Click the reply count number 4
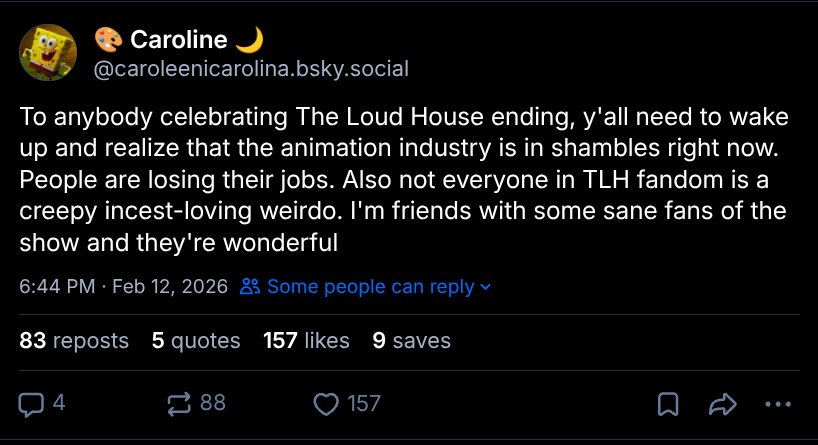Screen dimensions: 818x445 (59, 403)
